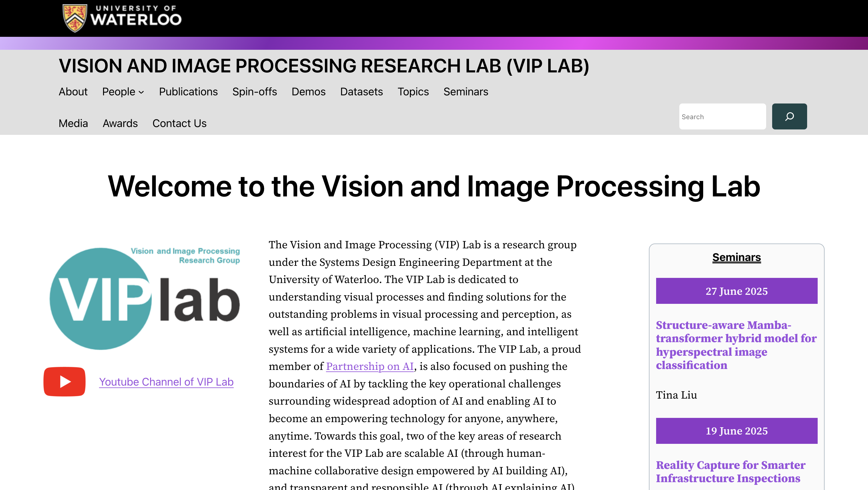Open the About page

point(73,91)
